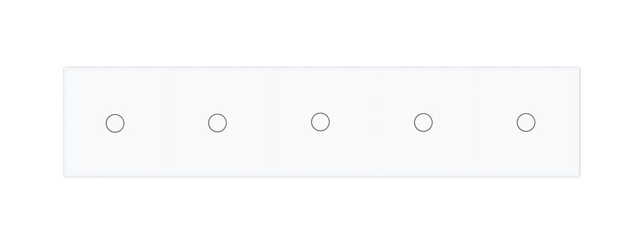Tap the fifth circular touch button

526,123
